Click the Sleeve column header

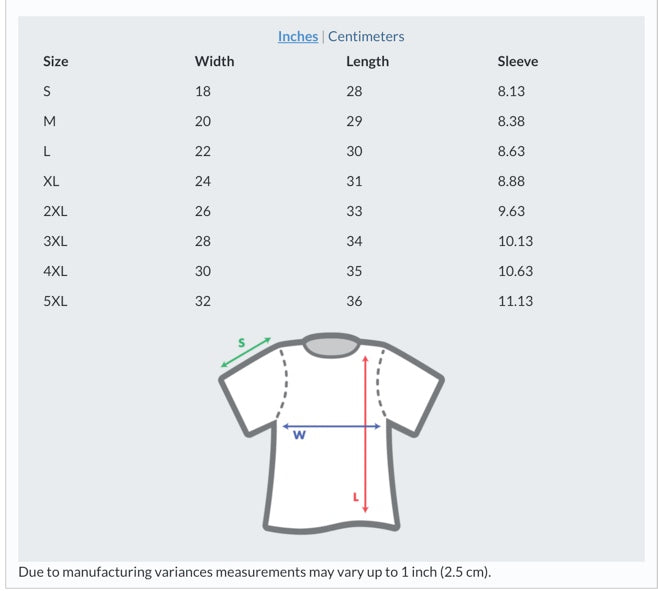(x=517, y=61)
